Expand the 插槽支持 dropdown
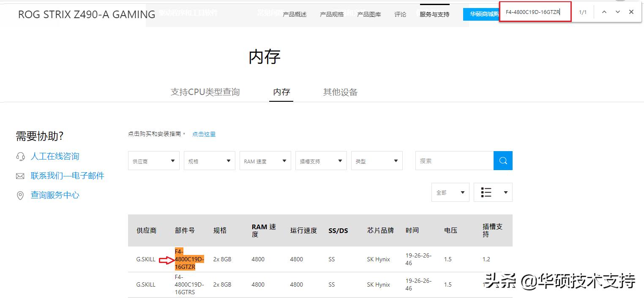Screen dimensions: 644x298 321,160
